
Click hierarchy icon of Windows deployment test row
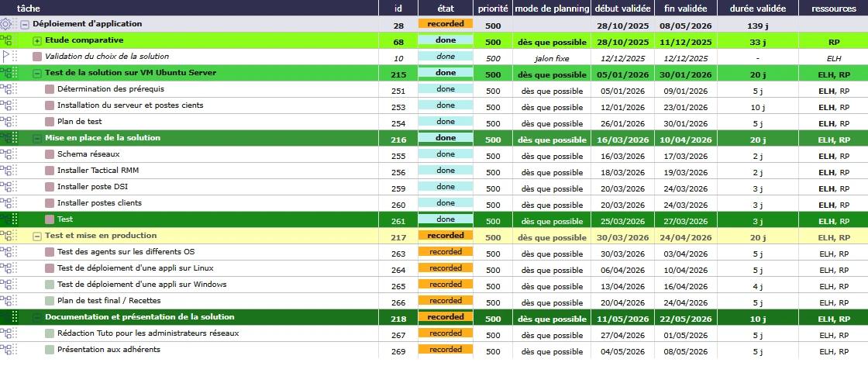(x=6, y=285)
